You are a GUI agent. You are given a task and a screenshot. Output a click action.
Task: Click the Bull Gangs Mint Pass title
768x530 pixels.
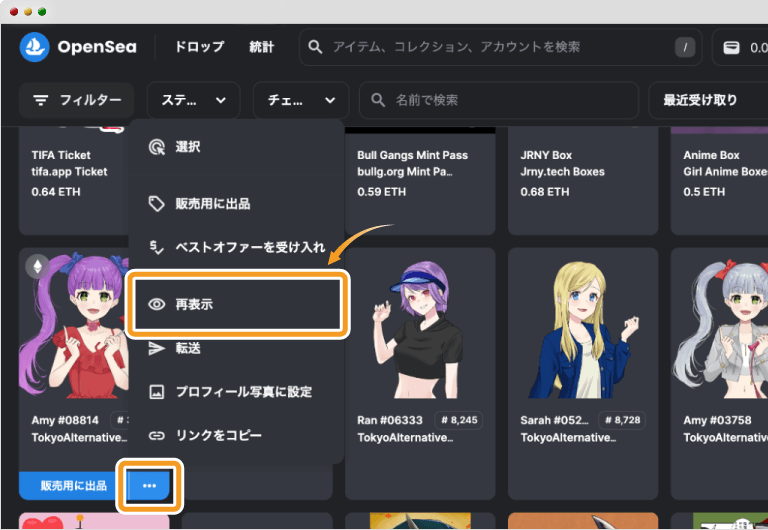412,155
